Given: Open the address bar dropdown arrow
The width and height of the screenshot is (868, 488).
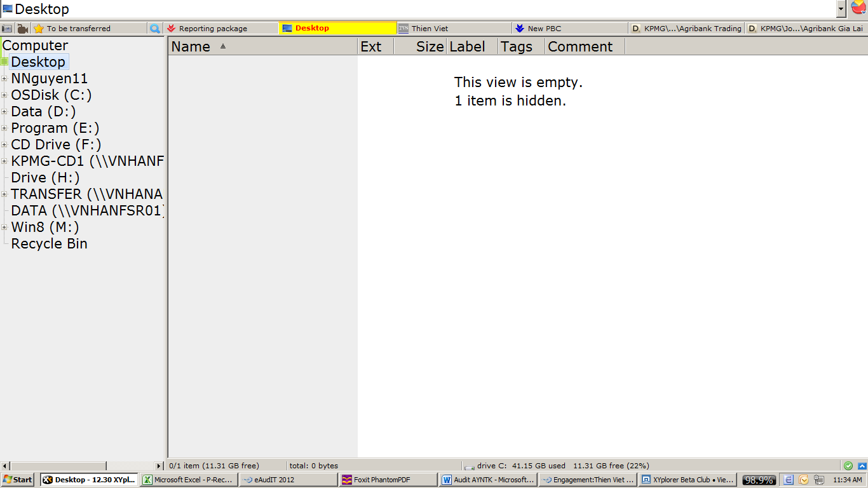Looking at the screenshot, I should (841, 9).
